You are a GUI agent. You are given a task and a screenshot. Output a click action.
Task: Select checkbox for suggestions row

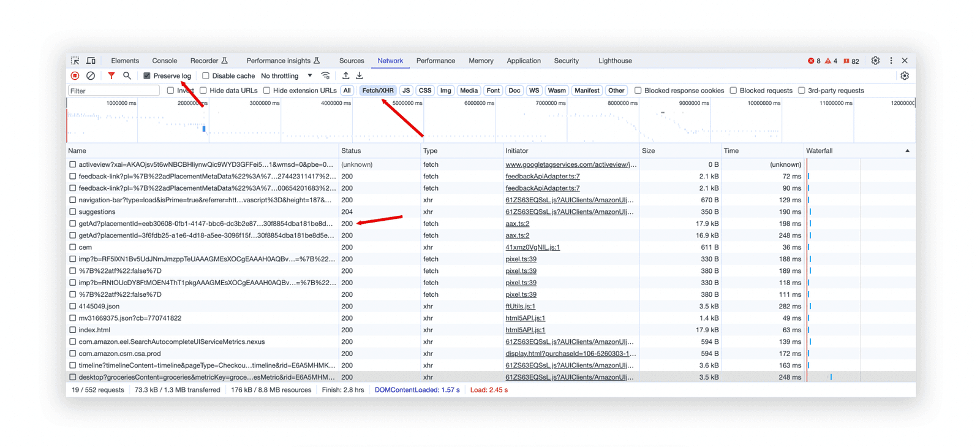point(73,212)
